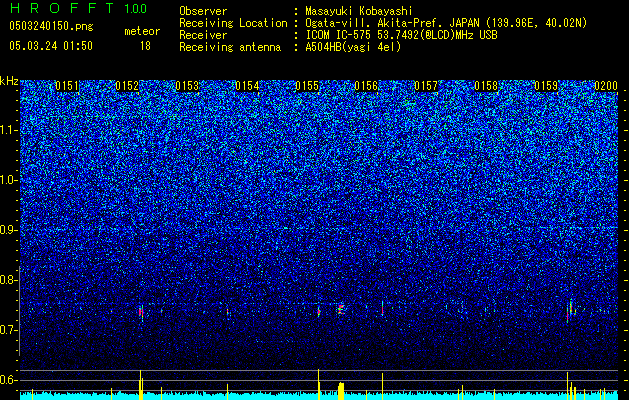Click the 0159 time marker
629x400 pixels.
tap(546, 86)
